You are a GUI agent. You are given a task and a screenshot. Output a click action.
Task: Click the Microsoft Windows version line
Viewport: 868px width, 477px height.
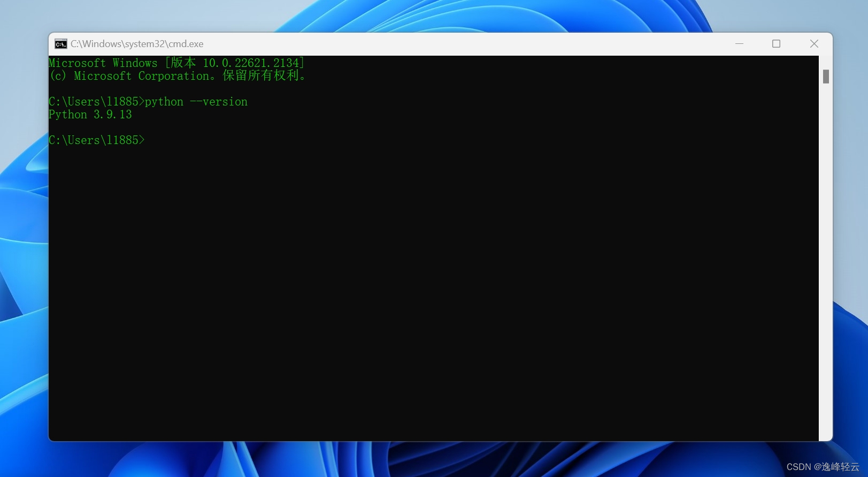pyautogui.click(x=176, y=63)
